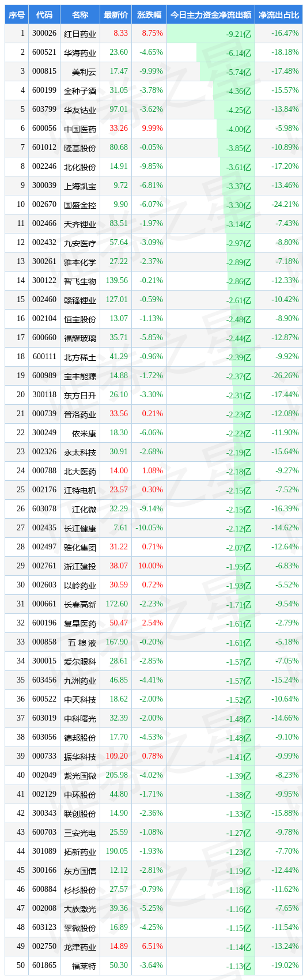Screen dimensions: 303x980
Task: Select stock name 紫光国微
Action: pyautogui.click(x=80, y=776)
